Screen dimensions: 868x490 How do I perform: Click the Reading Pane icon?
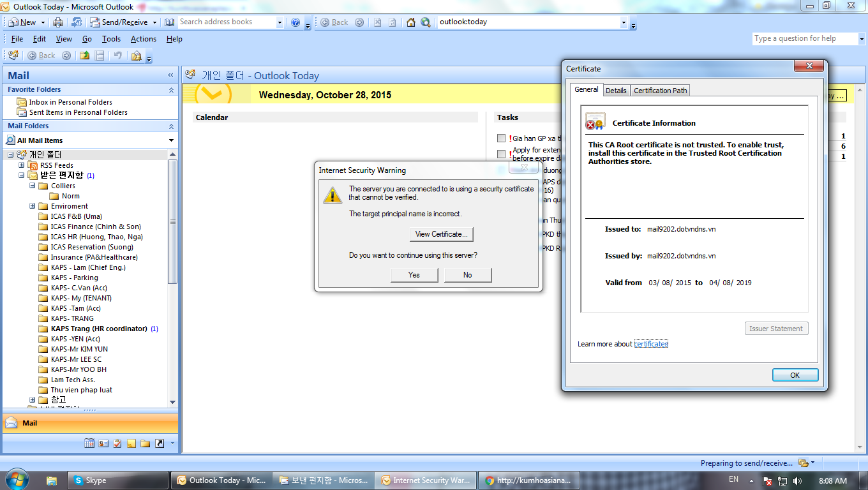click(100, 56)
